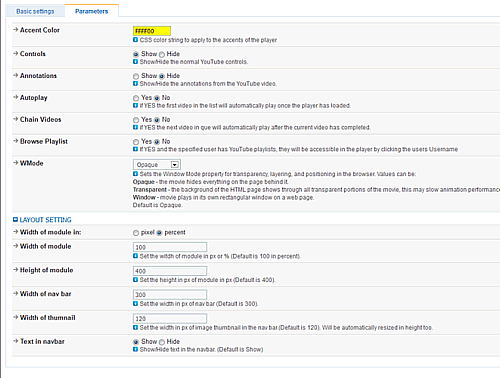Click the WMode label text

pos(32,163)
